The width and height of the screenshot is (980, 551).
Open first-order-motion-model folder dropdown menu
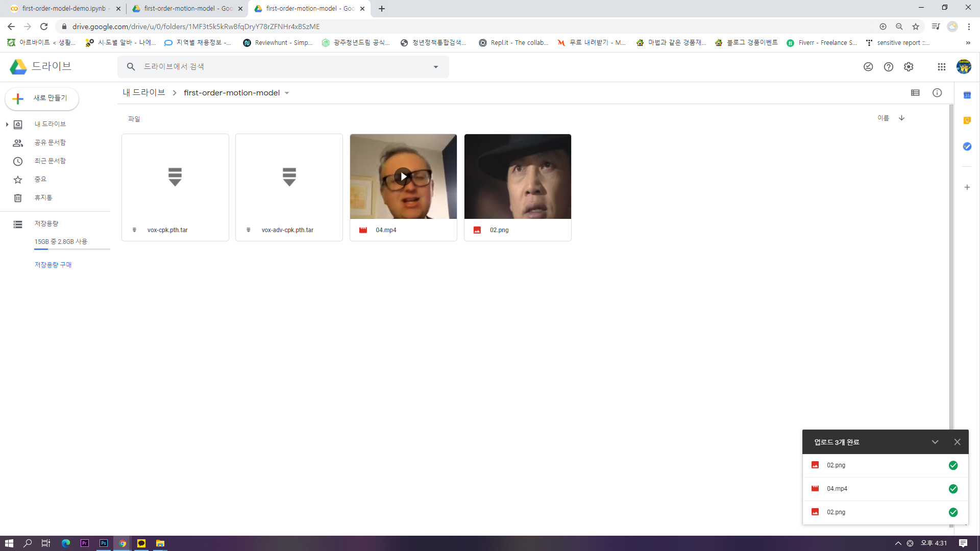(x=287, y=93)
